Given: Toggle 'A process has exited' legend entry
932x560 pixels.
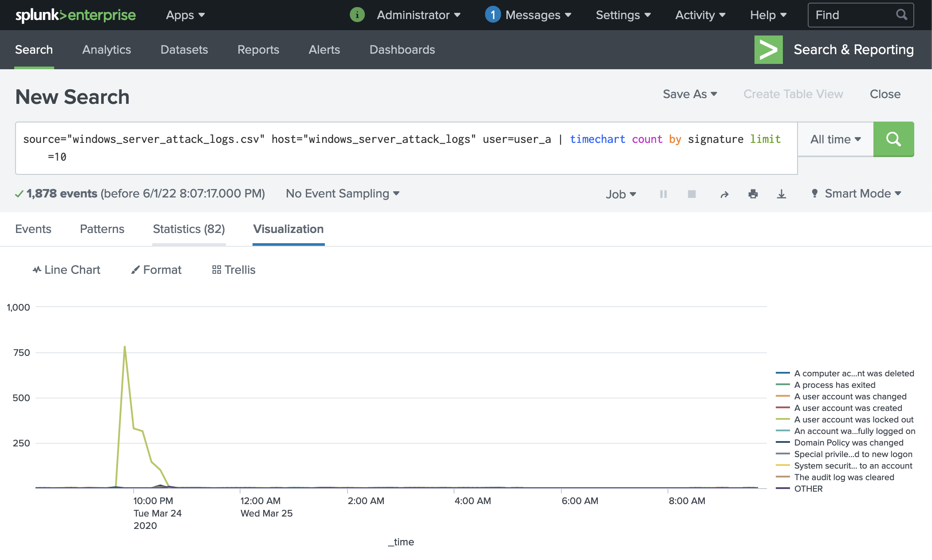Looking at the screenshot, I should pos(834,385).
